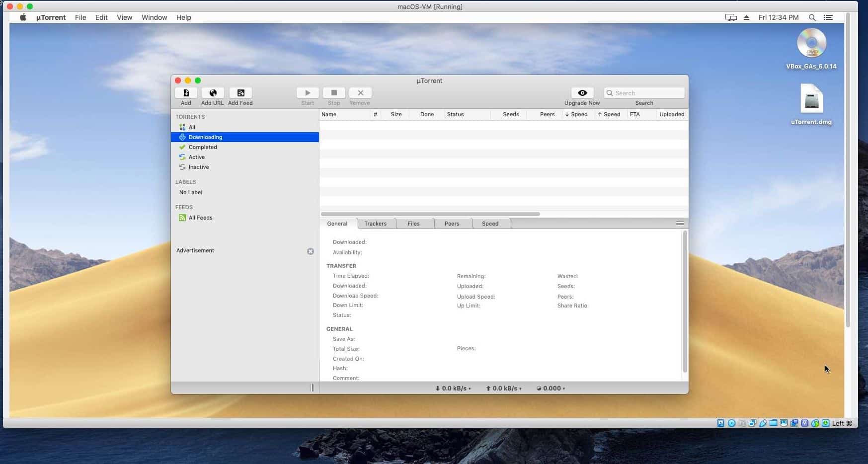Click the sidebar resize grip in status bar
The height and width of the screenshot is (464, 868).
[x=312, y=388]
